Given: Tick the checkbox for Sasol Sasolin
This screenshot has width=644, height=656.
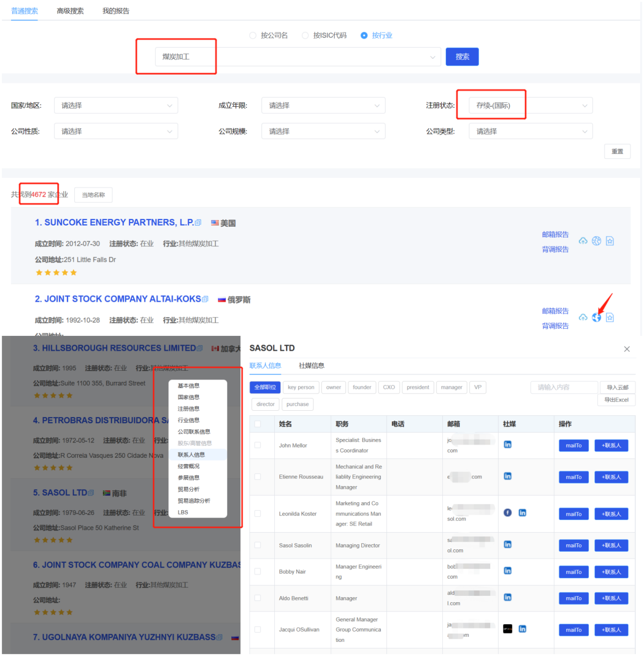Looking at the screenshot, I should 257,545.
